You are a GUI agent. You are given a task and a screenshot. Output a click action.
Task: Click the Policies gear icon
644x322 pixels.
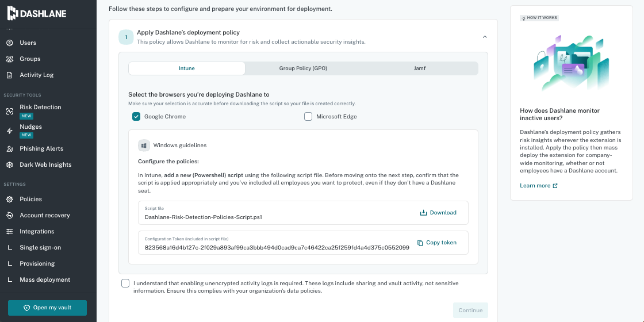click(9, 199)
